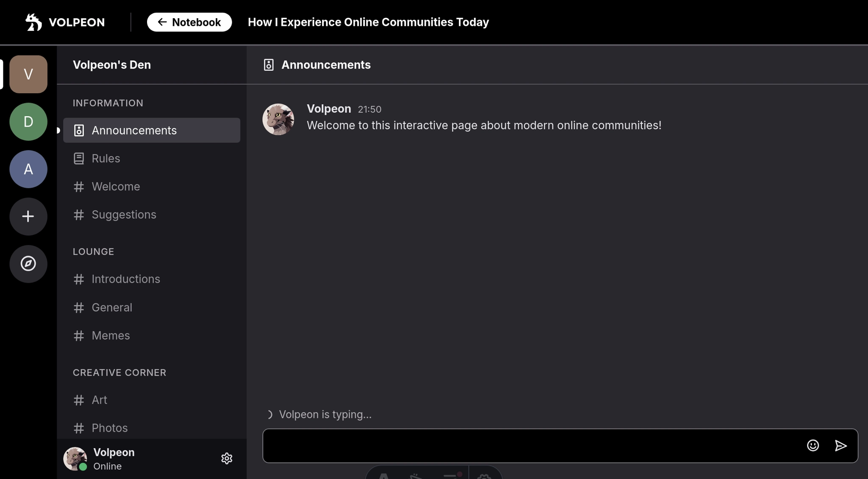
Task: Open the Volpeon's Den server header
Action: [x=112, y=65]
